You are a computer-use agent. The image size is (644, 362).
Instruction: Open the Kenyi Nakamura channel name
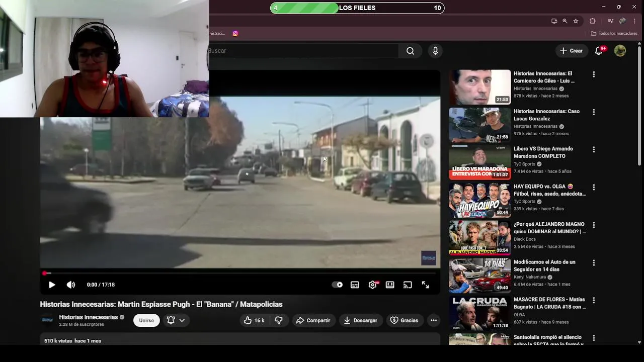[530, 277]
